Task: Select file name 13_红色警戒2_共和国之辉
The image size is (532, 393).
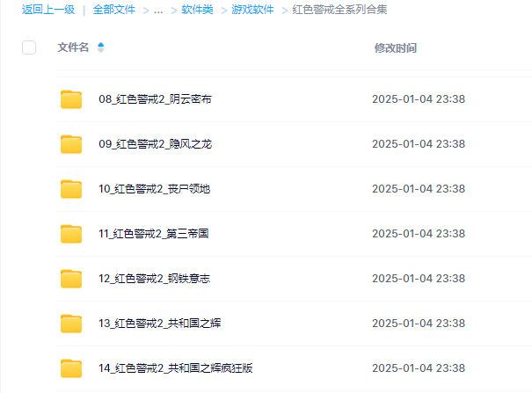Action: [160, 324]
